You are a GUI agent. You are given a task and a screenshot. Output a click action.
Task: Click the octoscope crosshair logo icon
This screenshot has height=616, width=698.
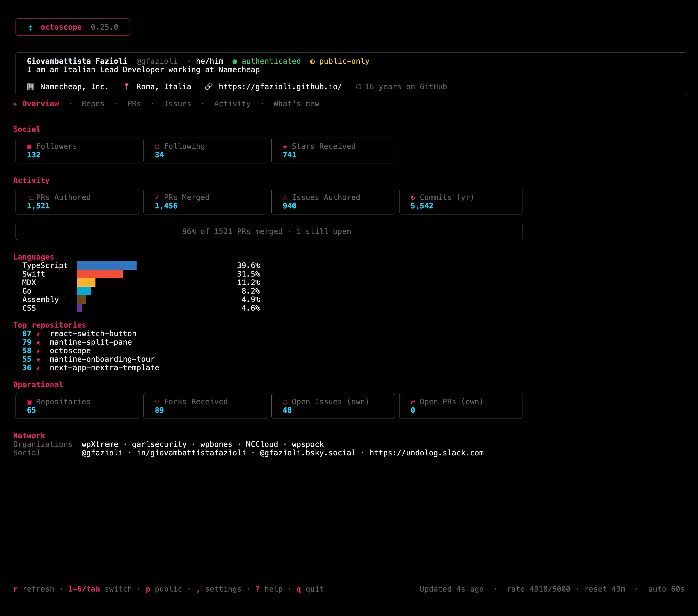pos(30,28)
